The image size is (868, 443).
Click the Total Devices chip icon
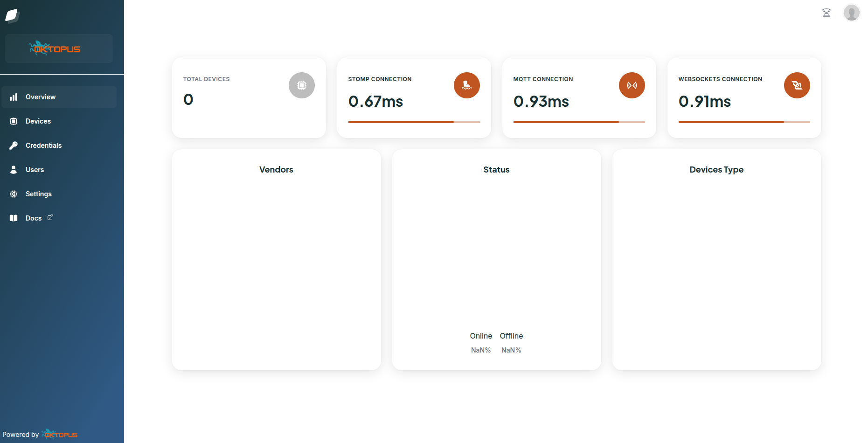point(302,85)
